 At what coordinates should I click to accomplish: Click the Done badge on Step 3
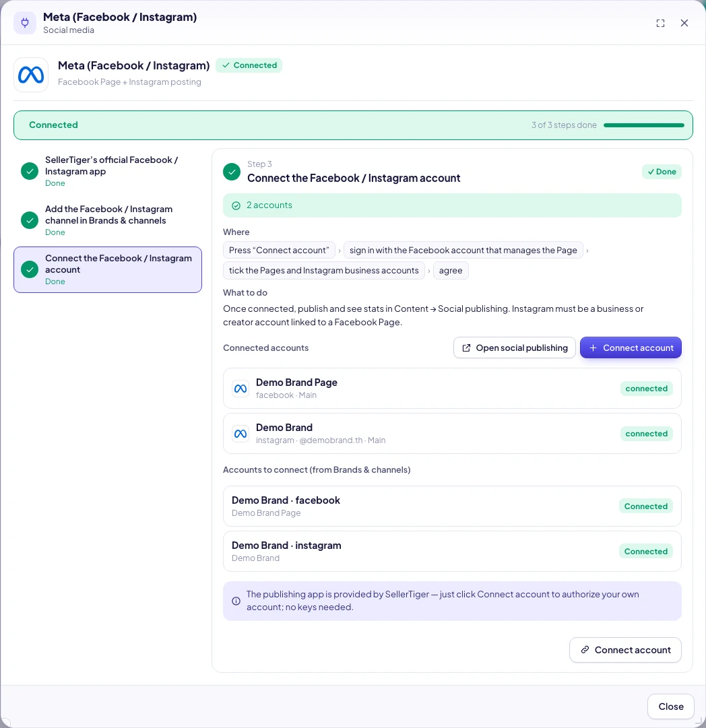point(662,172)
